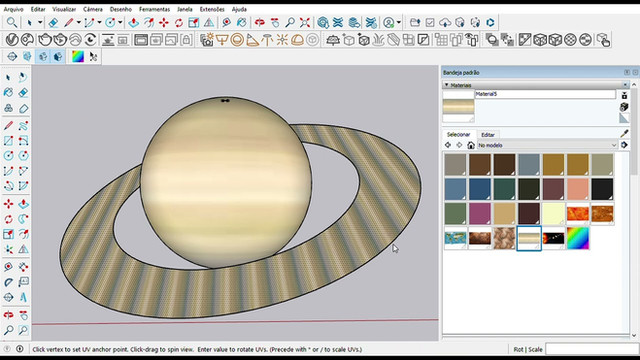Open the Details arrow beside library dropdown
Viewport: 640px width, 360px height.
click(624, 145)
